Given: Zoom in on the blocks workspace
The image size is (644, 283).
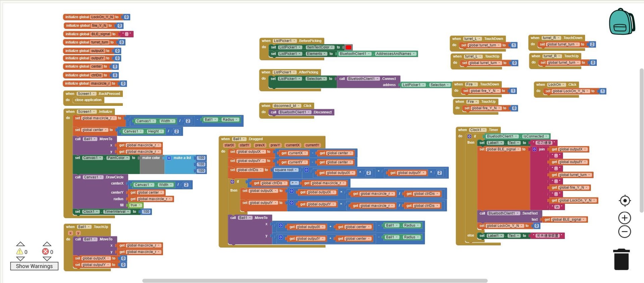Looking at the screenshot, I should pyautogui.click(x=625, y=218).
